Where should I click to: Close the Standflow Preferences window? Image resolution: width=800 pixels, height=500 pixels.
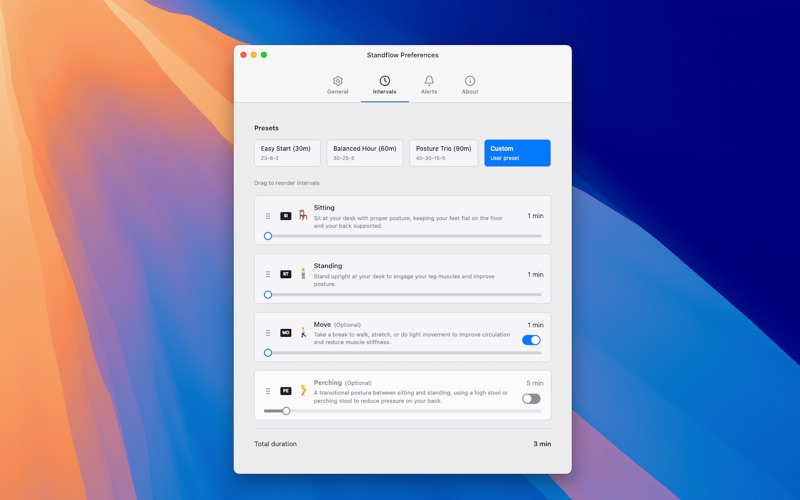243,55
